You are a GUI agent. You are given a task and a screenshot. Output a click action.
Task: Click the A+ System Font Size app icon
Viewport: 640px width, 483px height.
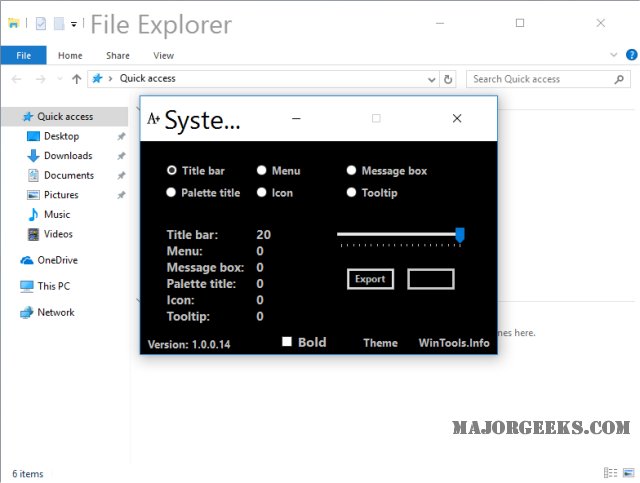pyautogui.click(x=153, y=119)
